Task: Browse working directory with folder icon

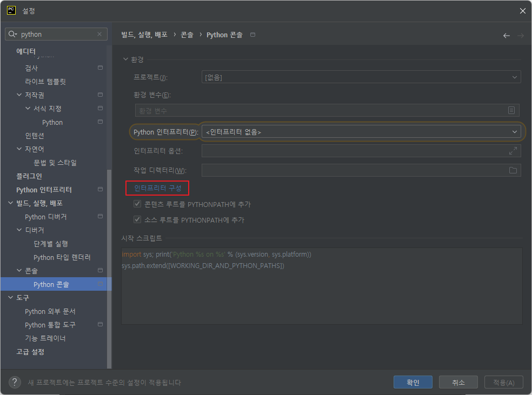Action: click(x=513, y=170)
